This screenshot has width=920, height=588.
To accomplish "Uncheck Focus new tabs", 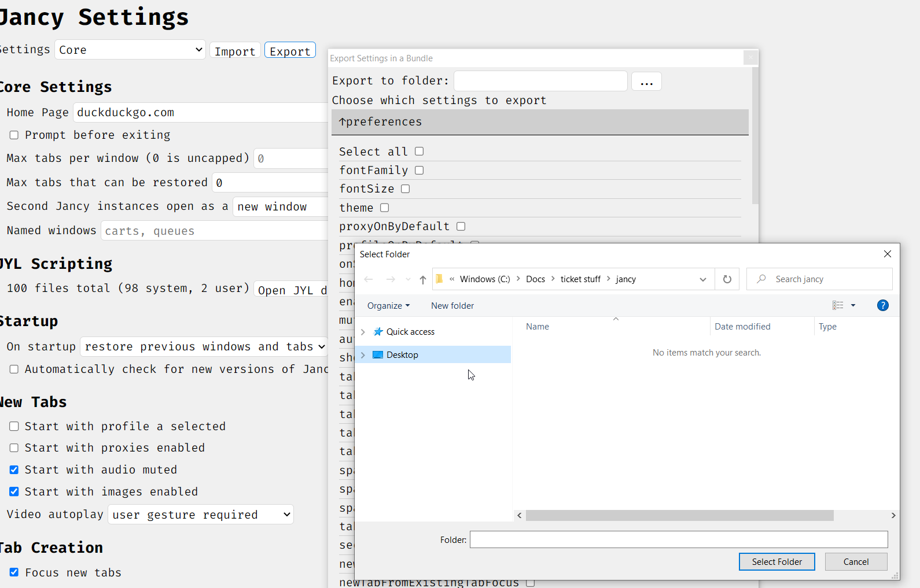I will pos(14,572).
